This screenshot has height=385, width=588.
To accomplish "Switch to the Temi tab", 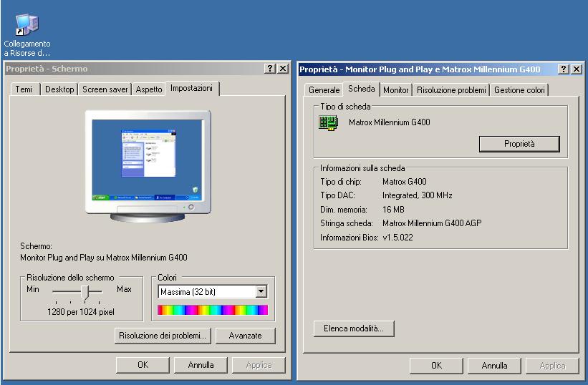I will coord(24,89).
